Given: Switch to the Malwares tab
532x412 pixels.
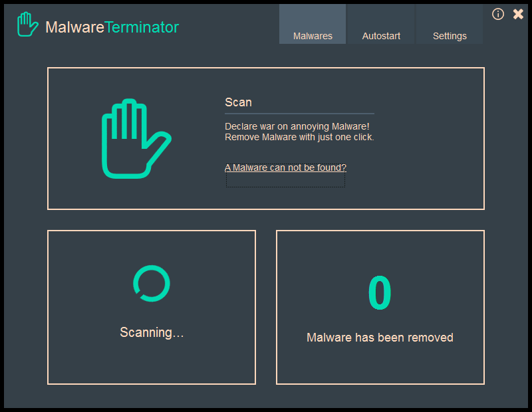Looking at the screenshot, I should [313, 36].
